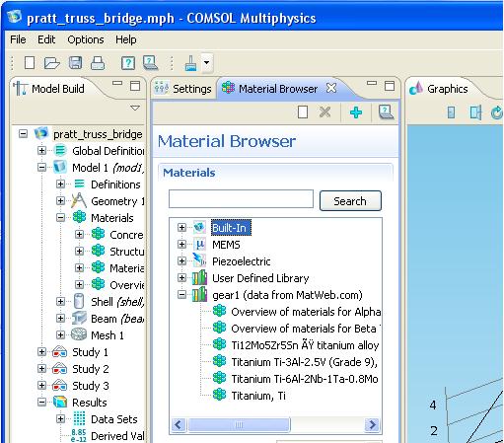This screenshot has height=443, width=504.
Task: Click the materials search text field
Action: (241, 198)
